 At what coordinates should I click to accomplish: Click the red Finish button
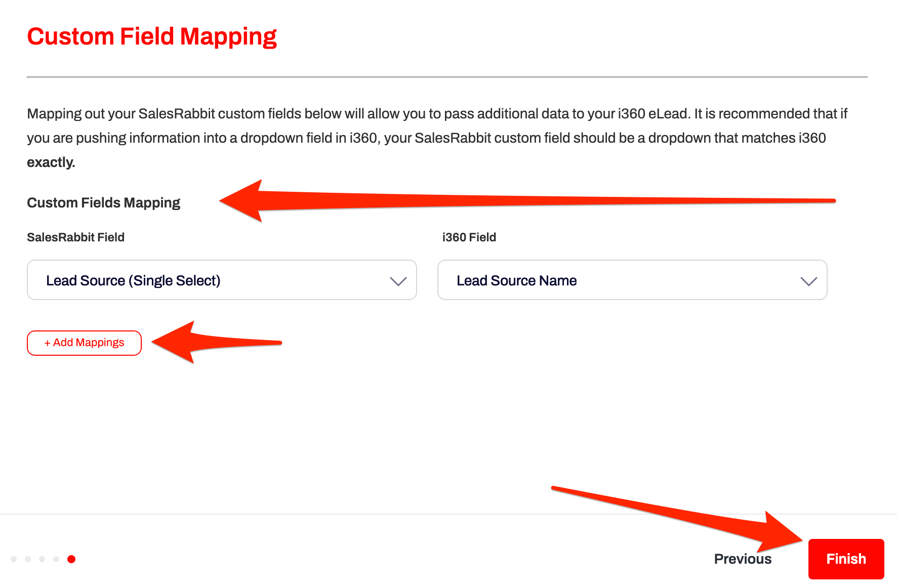[846, 559]
